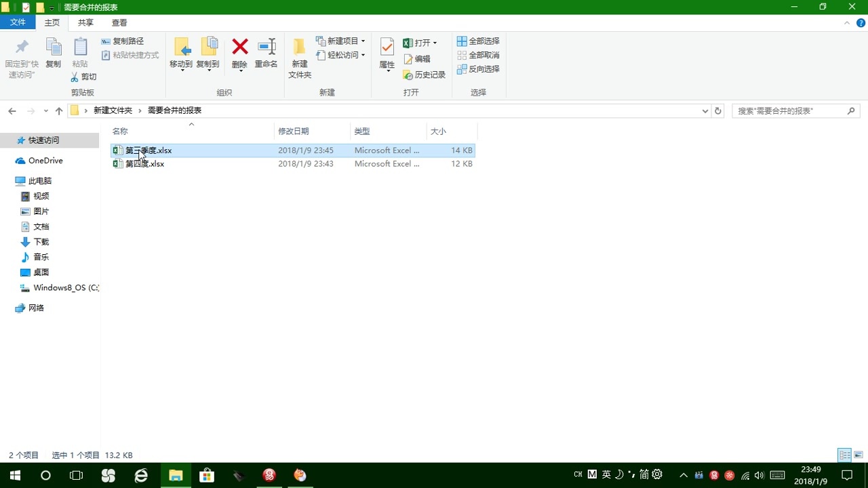The height and width of the screenshot is (488, 868).
Task: Click the 重命名 (Rename) icon
Action: [x=267, y=53]
